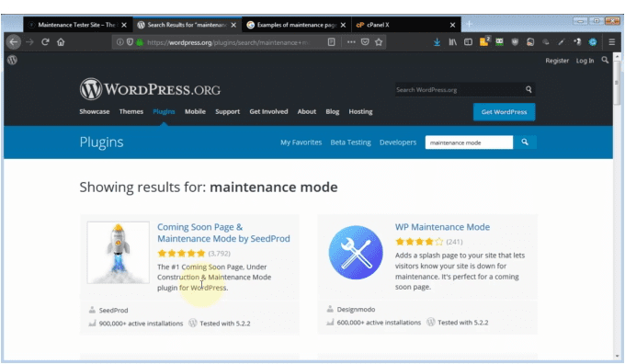The image size is (625, 364).
Task: Open the downloads arrow panel
Action: pyautogui.click(x=437, y=42)
